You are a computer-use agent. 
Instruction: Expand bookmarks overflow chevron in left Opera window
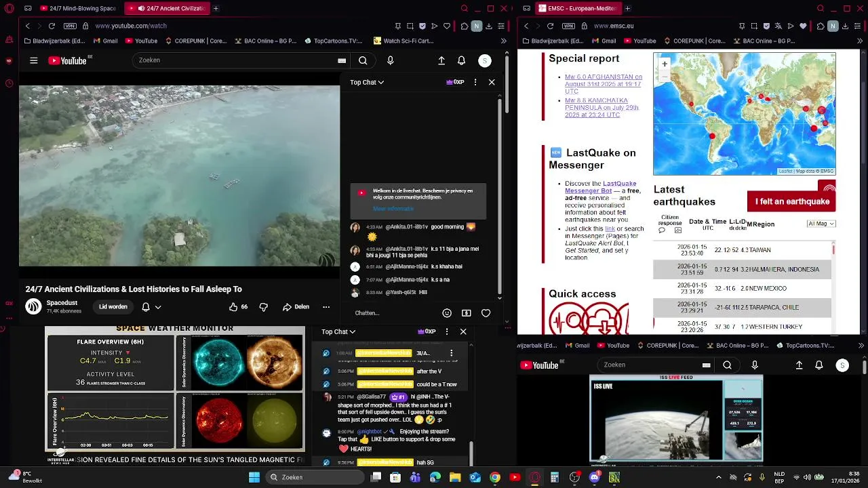[x=503, y=41]
